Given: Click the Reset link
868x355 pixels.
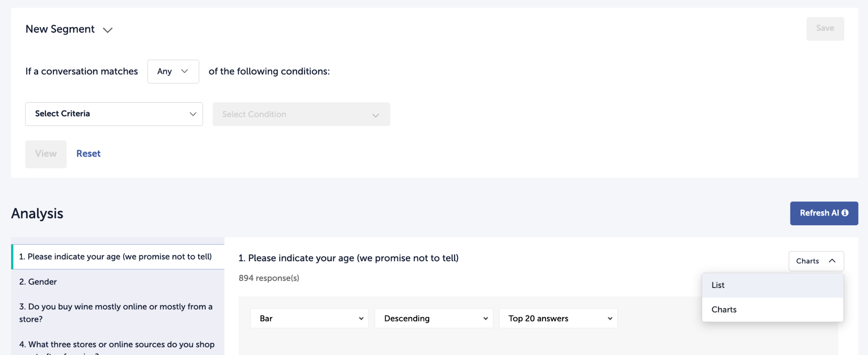Looking at the screenshot, I should pyautogui.click(x=88, y=154).
